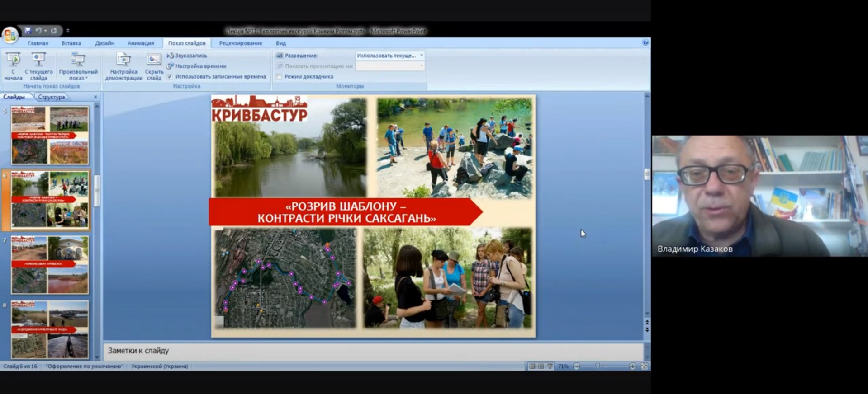Enable 'Режим докладчика' checkbox
Viewport: 868px width, 394px height.
pyautogui.click(x=279, y=76)
